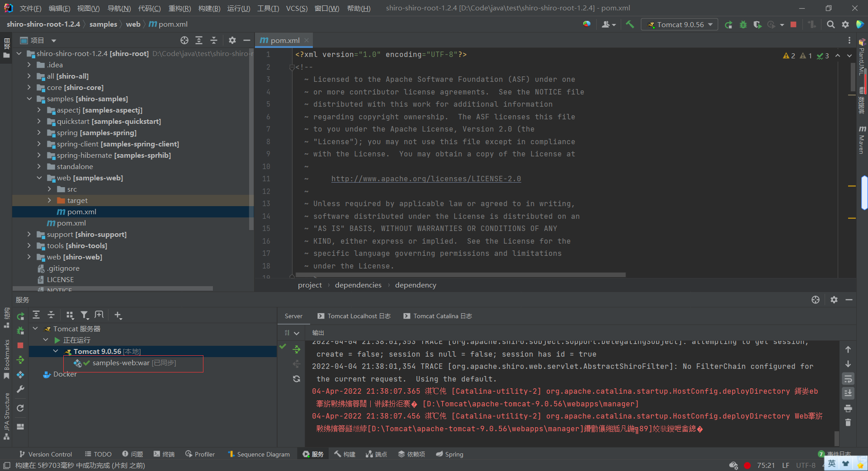Screen dimensions: 868x471
Task: Click the 英 input method indicator
Action: pyautogui.click(x=832, y=464)
